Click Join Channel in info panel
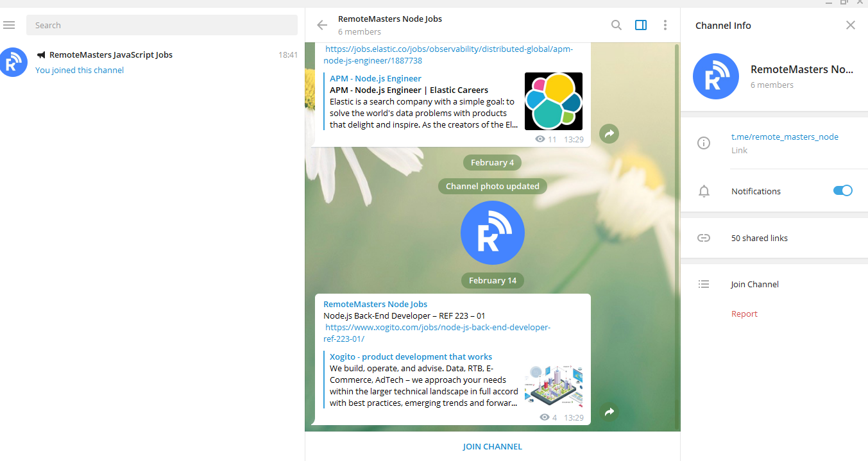Screen dimensions: 868x461 tap(754, 284)
